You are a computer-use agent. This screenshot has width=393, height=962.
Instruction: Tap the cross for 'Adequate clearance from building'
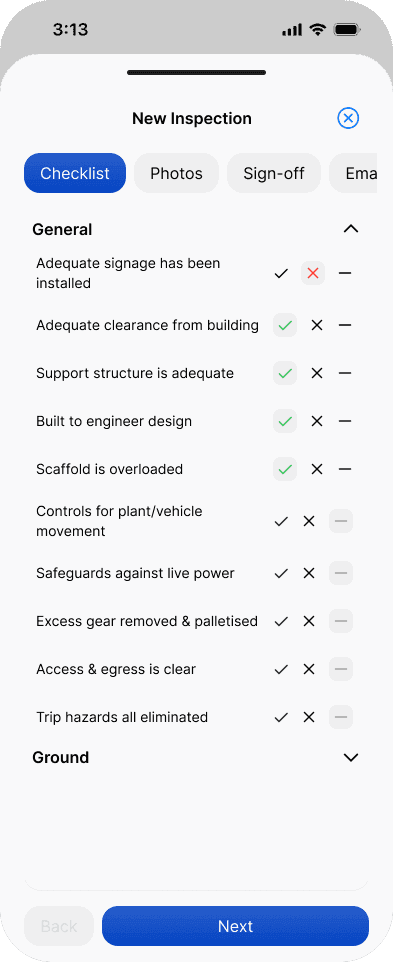[316, 325]
